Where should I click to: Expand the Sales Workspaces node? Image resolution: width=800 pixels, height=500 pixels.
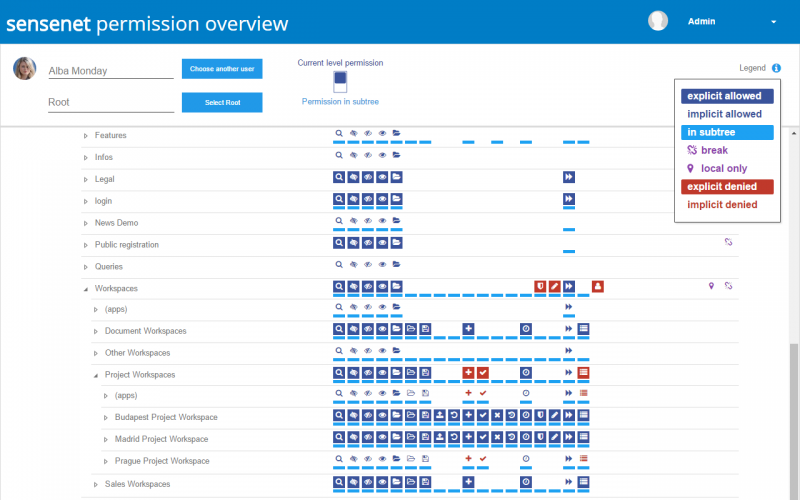[96, 485]
